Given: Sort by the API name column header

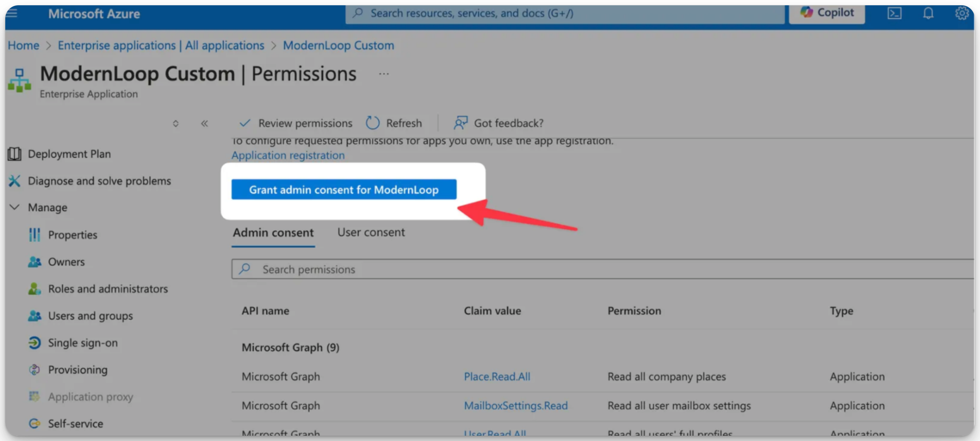Looking at the screenshot, I should coord(266,311).
